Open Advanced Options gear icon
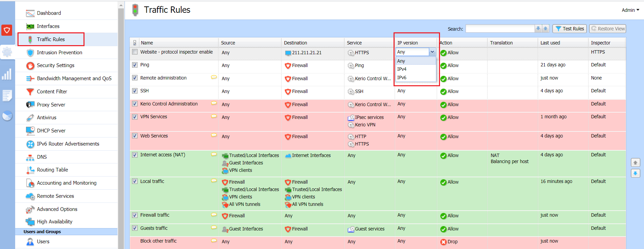Image resolution: width=644 pixels, height=249 pixels. pos(30,210)
